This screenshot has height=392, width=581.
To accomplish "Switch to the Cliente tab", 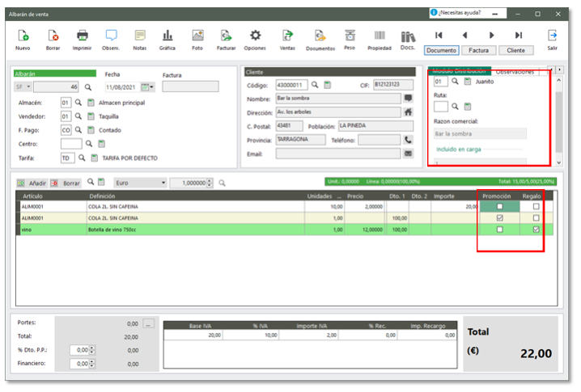I will (x=515, y=50).
